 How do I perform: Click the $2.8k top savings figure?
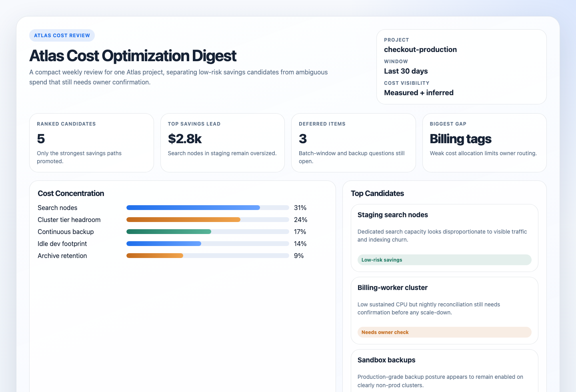coord(185,139)
